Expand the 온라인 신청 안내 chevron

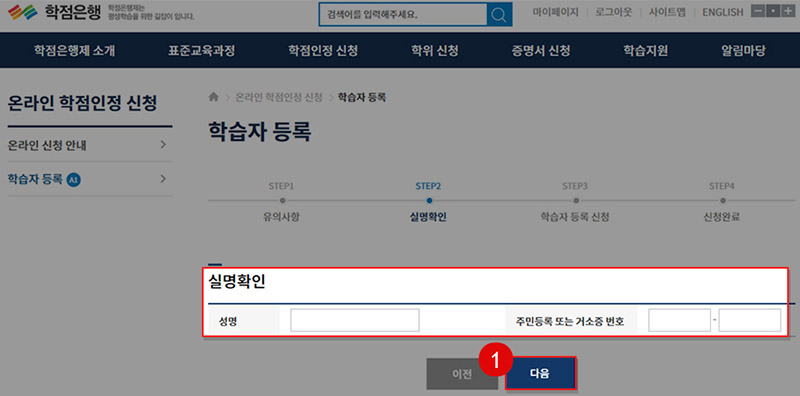[163, 145]
